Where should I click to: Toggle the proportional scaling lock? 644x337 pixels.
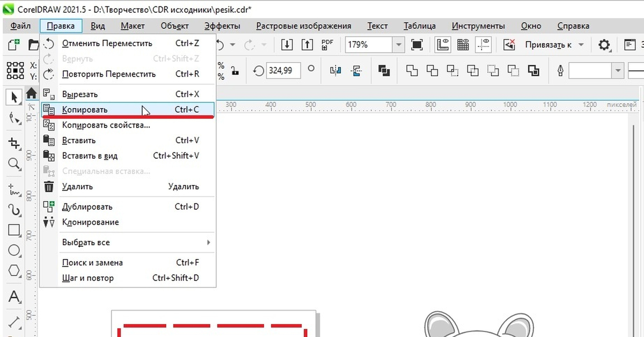coord(234,70)
